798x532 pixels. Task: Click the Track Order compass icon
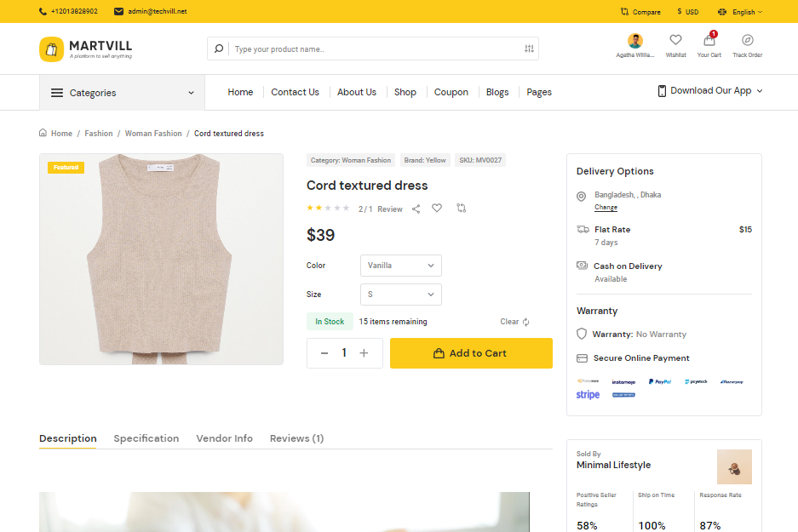747,40
